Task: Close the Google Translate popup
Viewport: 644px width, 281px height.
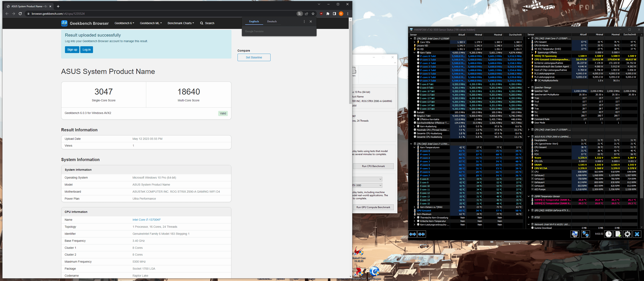Action: click(x=311, y=21)
